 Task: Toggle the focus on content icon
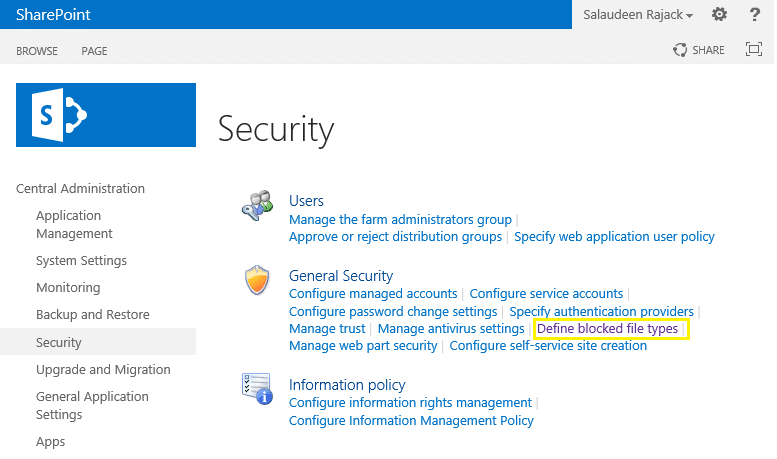click(754, 50)
